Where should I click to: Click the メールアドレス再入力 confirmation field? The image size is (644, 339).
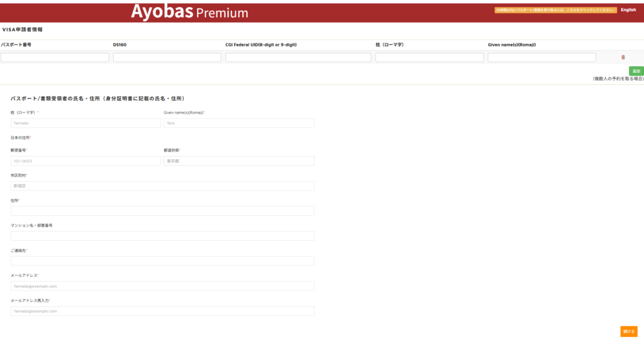tap(162, 311)
